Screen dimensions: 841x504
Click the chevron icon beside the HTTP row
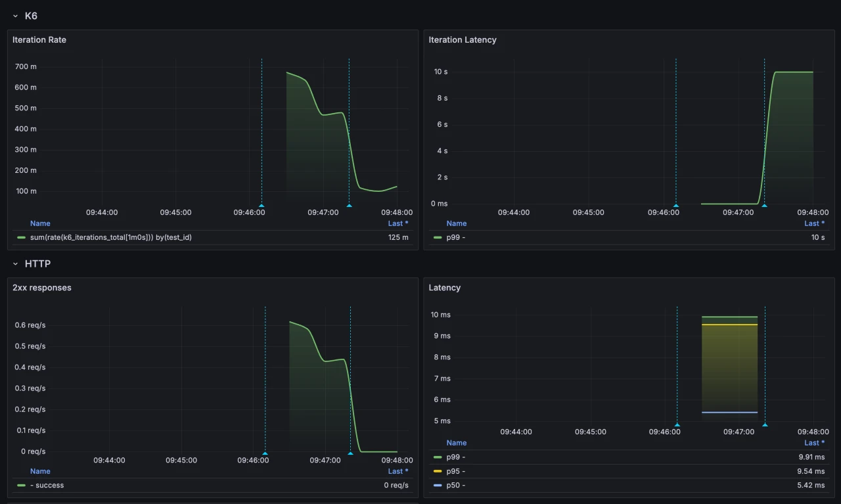point(16,263)
